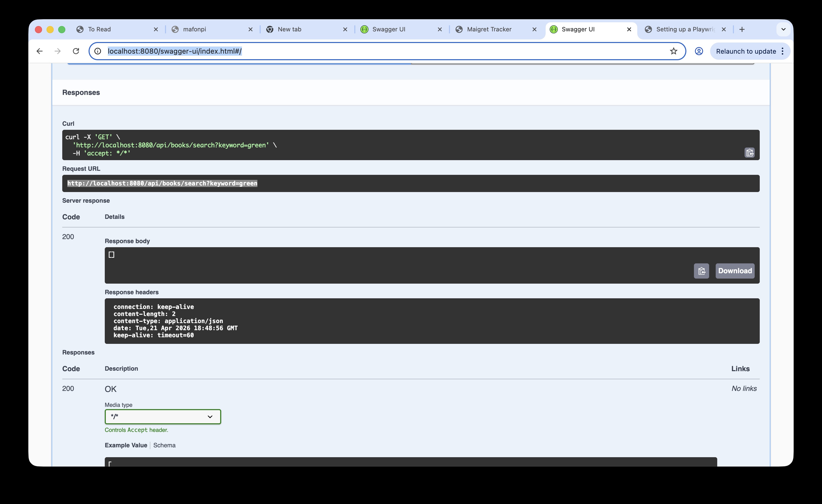This screenshot has width=822, height=504.
Task: Reload the Swagger UI page
Action: (x=76, y=51)
